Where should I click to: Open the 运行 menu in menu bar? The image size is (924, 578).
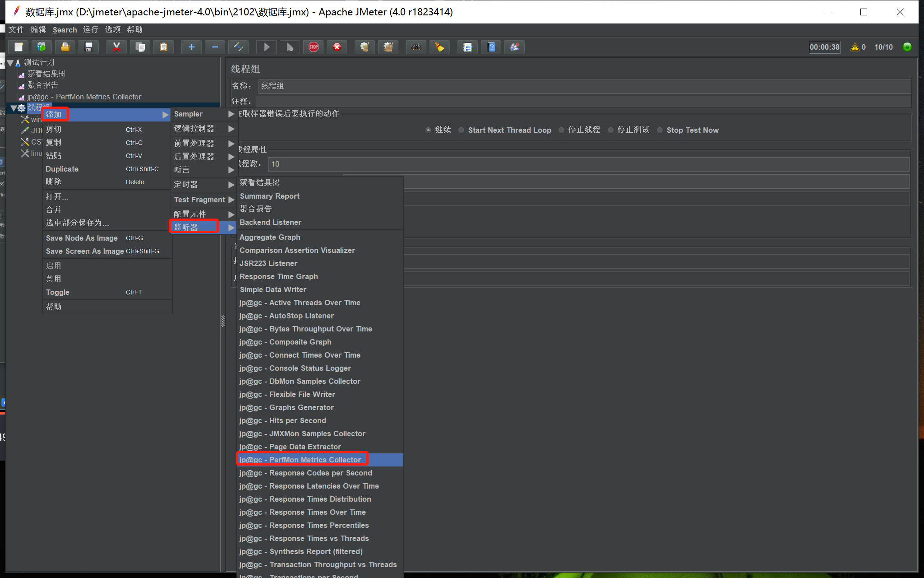[x=90, y=30]
